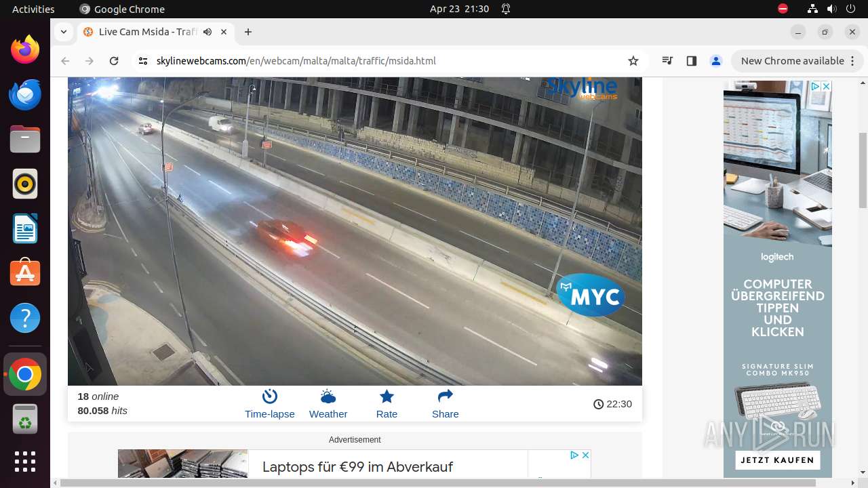Viewport: 868px width, 488px height.
Task: Click the logitech brand text in ad
Action: click(x=777, y=257)
